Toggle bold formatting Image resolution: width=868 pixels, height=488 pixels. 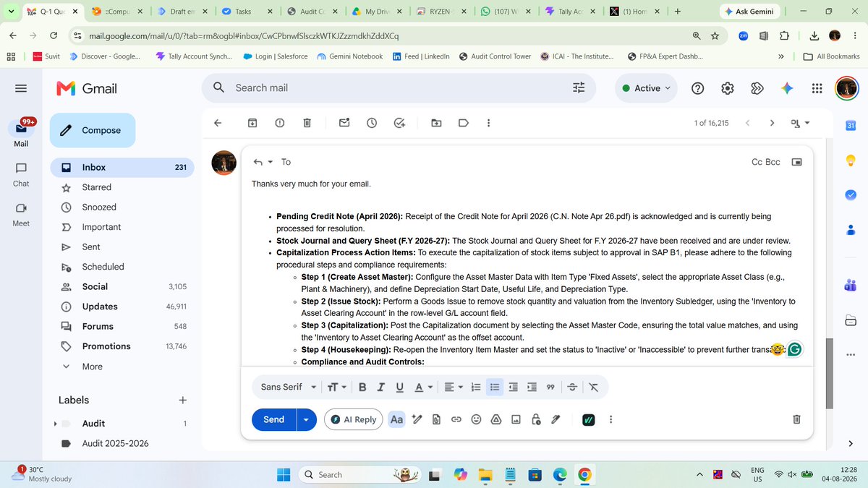(362, 387)
